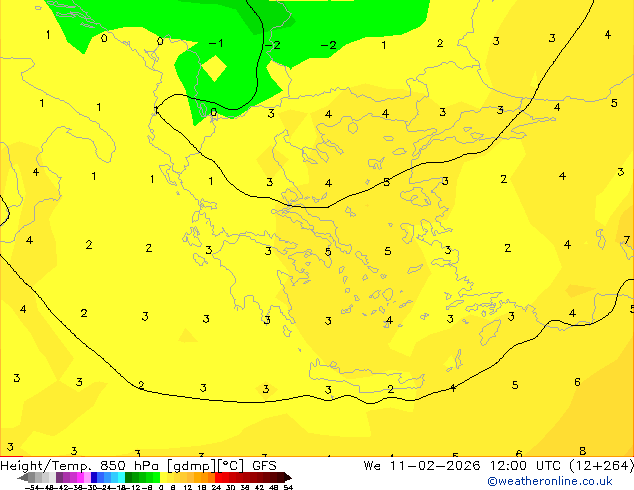Click the '8' temperature value on map
The height and width of the screenshot is (490, 634).
[582, 450]
